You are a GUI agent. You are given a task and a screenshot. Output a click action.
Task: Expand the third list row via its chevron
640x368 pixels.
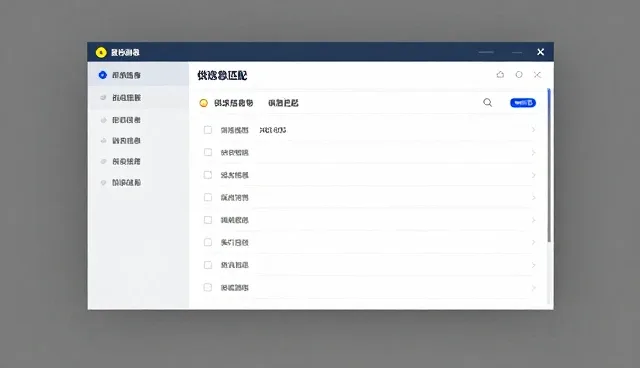coord(533,175)
